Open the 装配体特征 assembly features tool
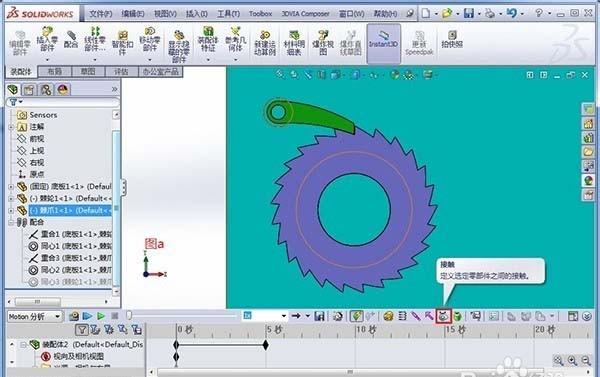The image size is (600, 377). coord(208,39)
